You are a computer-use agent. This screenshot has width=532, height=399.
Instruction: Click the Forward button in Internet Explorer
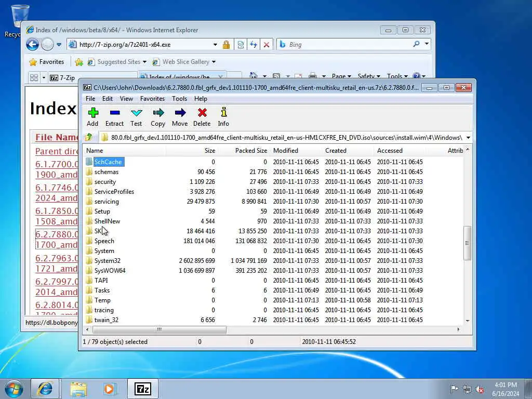coord(47,45)
